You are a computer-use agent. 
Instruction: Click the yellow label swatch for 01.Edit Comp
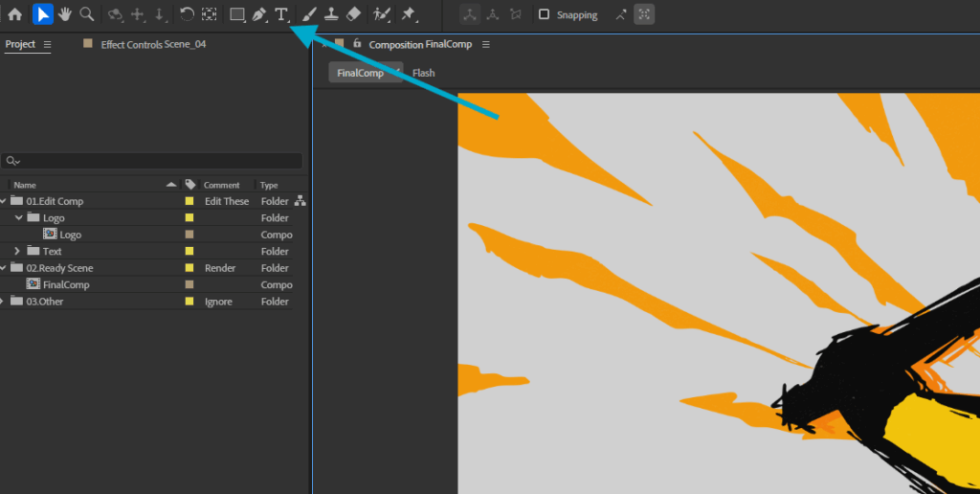[x=189, y=201]
